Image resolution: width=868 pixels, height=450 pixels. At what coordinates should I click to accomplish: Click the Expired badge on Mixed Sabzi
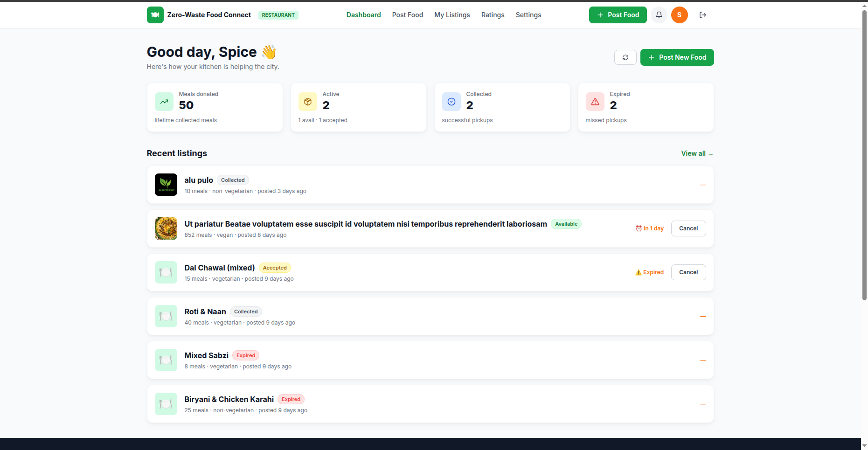click(x=246, y=355)
